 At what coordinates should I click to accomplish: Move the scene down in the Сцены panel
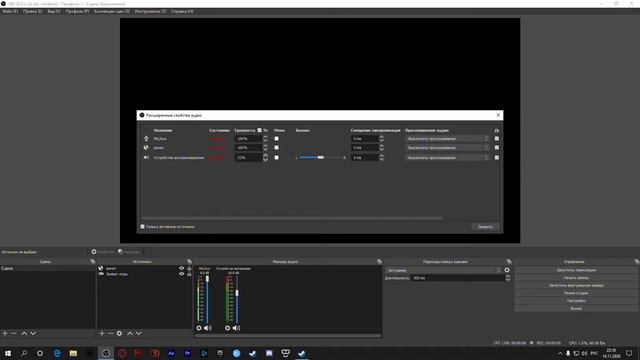(33, 333)
